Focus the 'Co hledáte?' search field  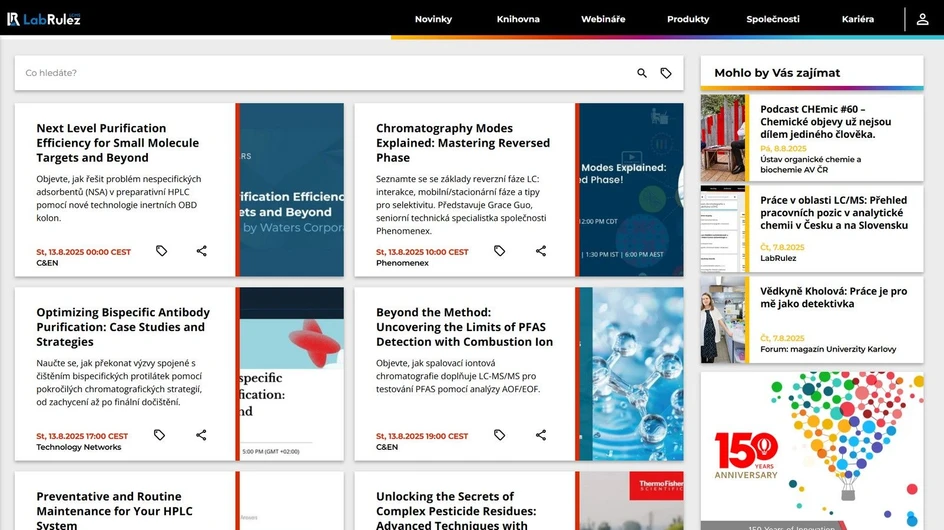tap(325, 73)
